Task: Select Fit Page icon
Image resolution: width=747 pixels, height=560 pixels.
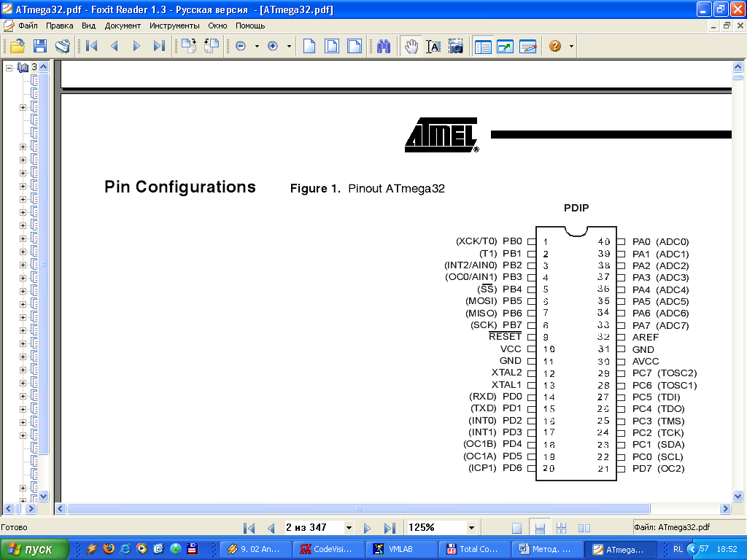Action: [x=332, y=46]
